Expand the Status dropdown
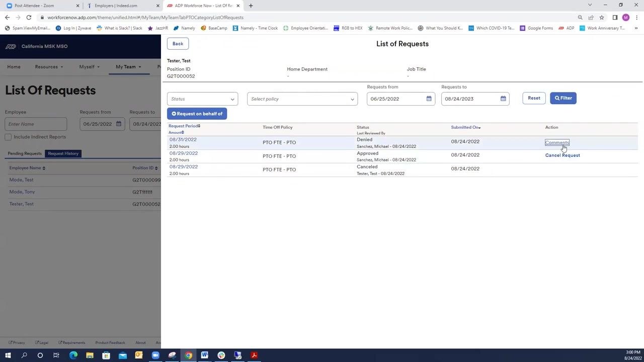The image size is (644, 362). click(x=202, y=99)
